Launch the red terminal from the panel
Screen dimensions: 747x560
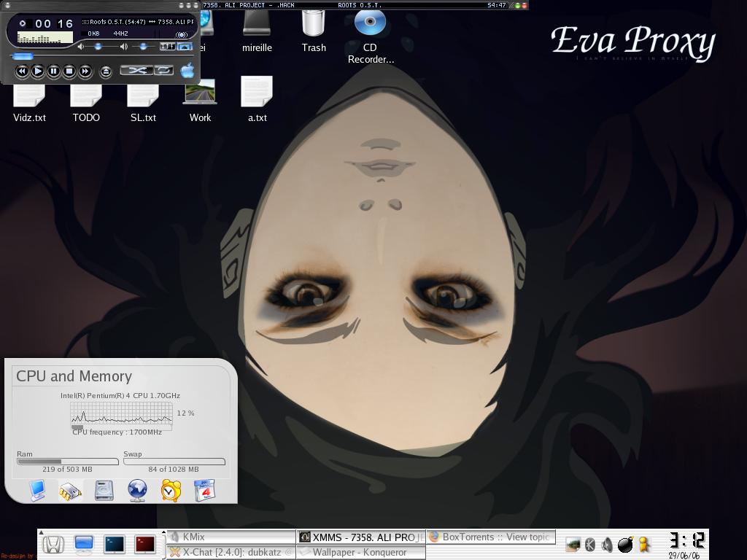pyautogui.click(x=145, y=544)
